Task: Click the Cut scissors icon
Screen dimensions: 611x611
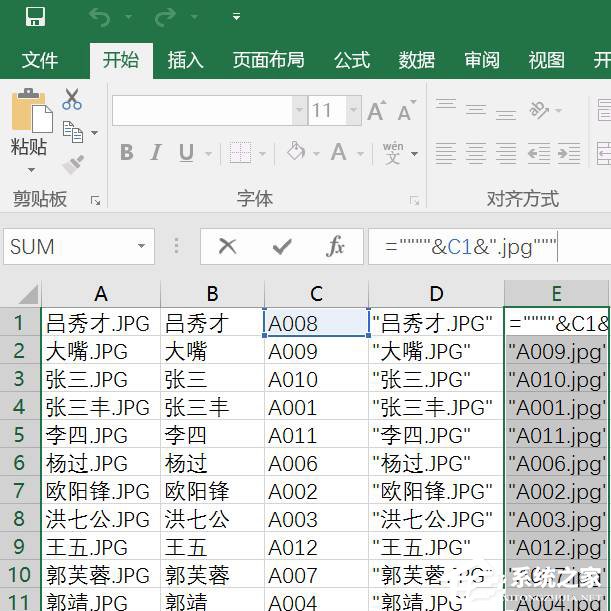Action: (72, 99)
